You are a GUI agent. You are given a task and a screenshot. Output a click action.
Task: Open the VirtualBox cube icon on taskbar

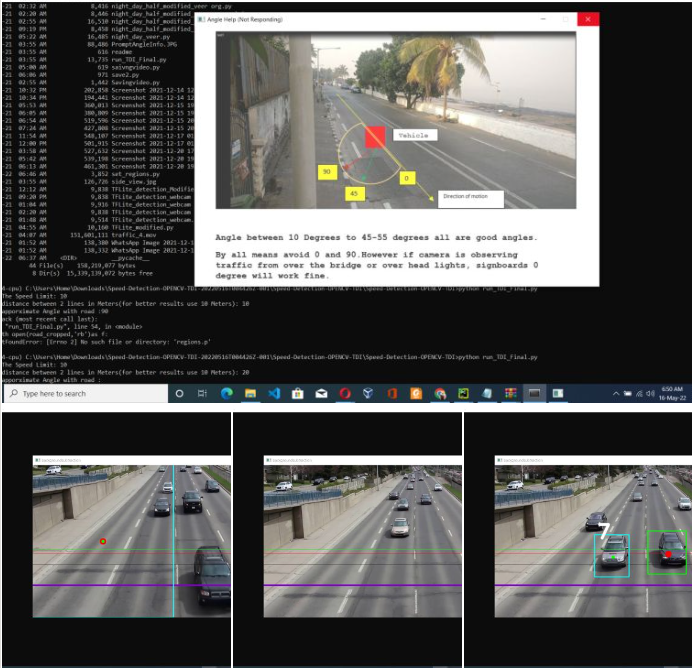pyautogui.click(x=368, y=393)
